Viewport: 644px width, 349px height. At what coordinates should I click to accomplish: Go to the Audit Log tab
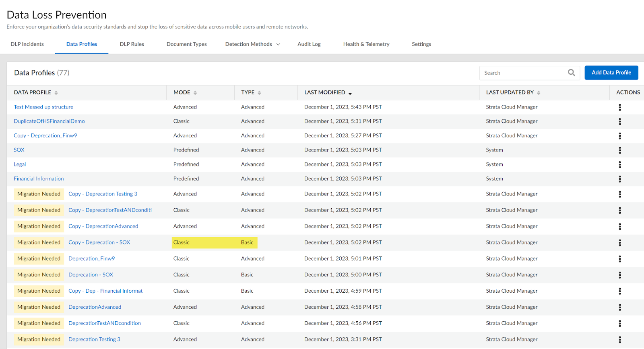coord(309,44)
